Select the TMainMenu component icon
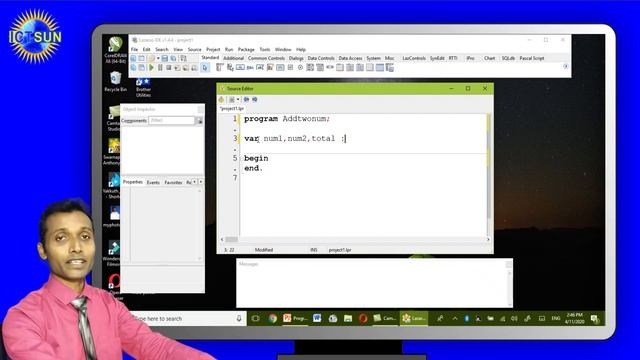 tap(219, 68)
